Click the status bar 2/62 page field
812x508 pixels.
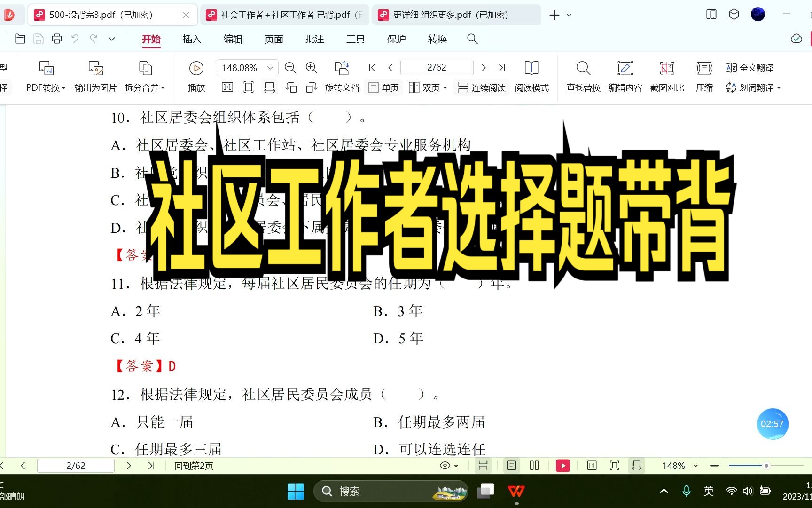pos(76,466)
